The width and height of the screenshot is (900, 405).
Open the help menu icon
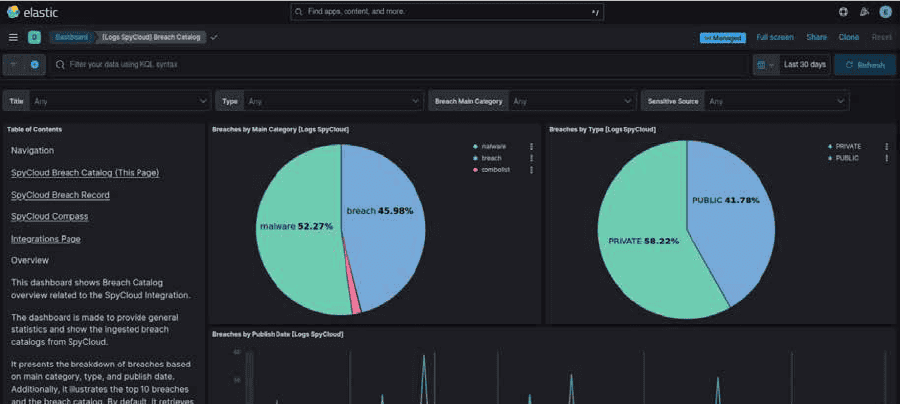[x=843, y=12]
